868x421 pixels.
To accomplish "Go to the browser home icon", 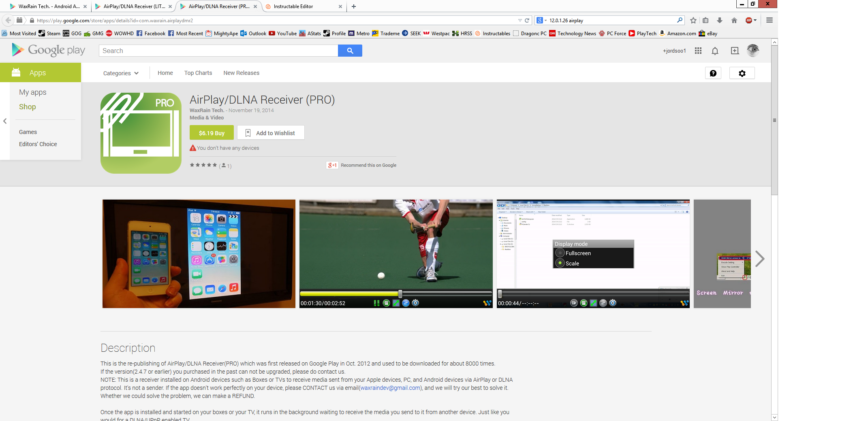I will [x=734, y=20].
